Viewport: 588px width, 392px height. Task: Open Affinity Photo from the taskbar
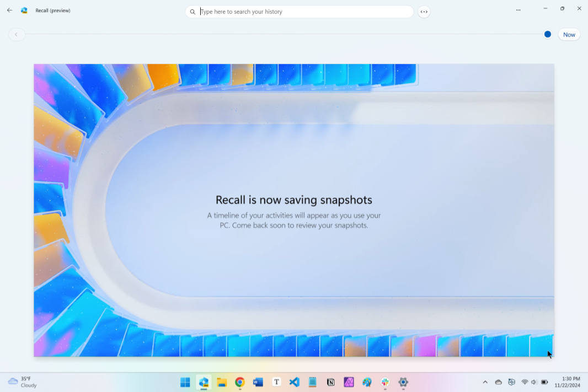pyautogui.click(x=349, y=382)
